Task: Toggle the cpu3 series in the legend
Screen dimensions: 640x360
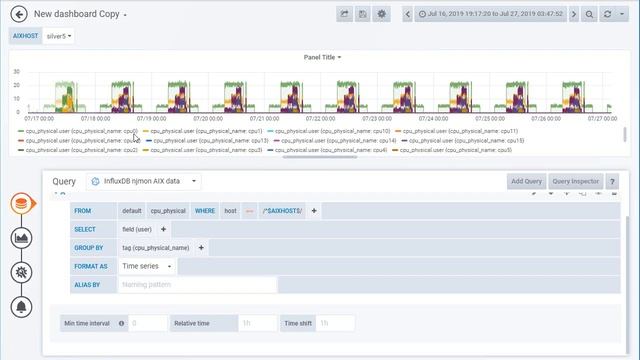Action: coord(206,150)
